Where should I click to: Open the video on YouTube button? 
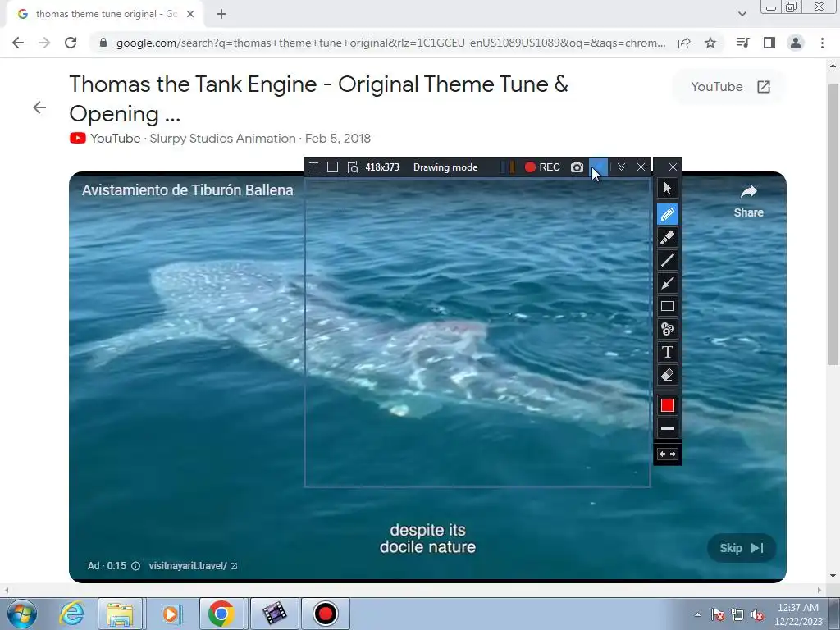coord(729,87)
